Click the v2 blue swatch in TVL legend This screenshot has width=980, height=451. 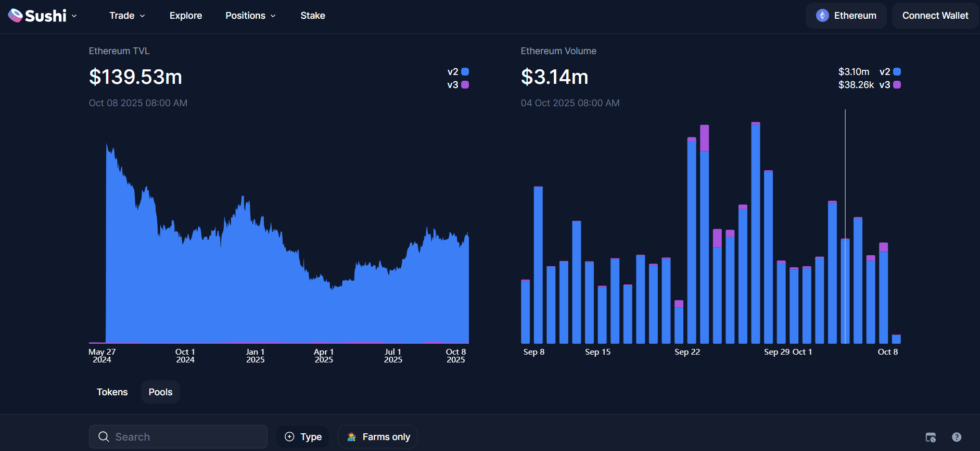click(x=465, y=72)
